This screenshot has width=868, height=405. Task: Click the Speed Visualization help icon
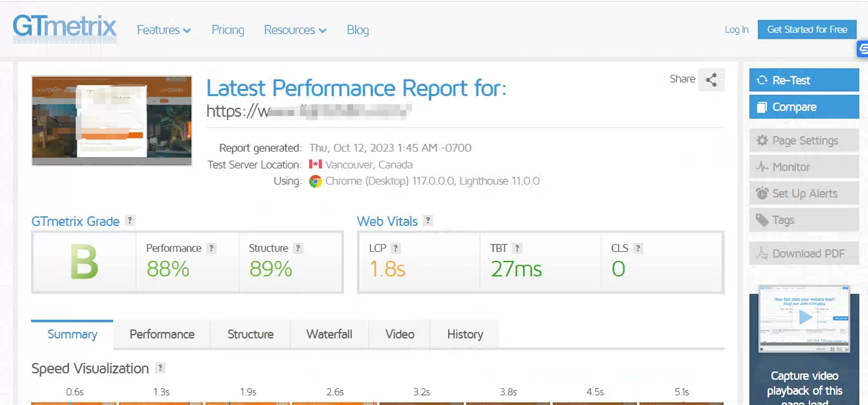point(160,368)
